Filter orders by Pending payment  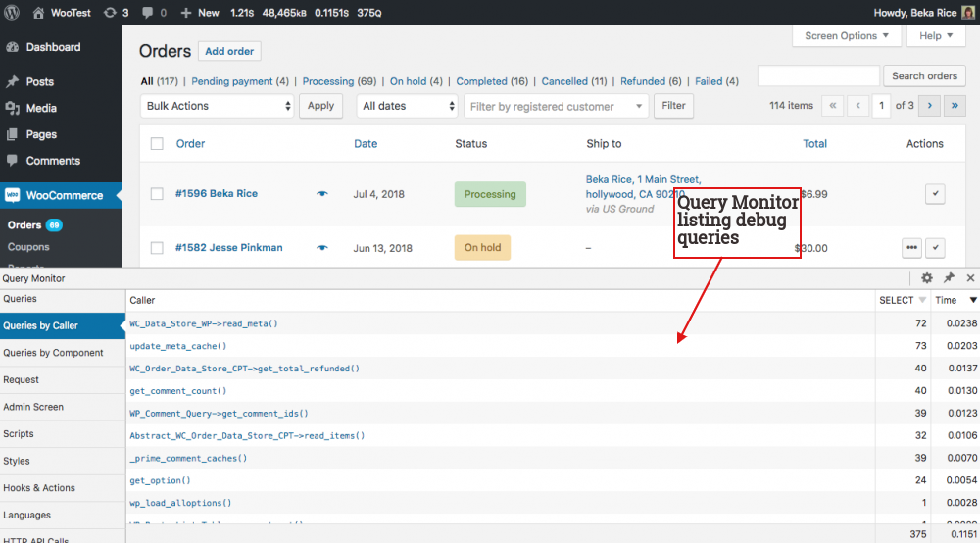(x=240, y=81)
